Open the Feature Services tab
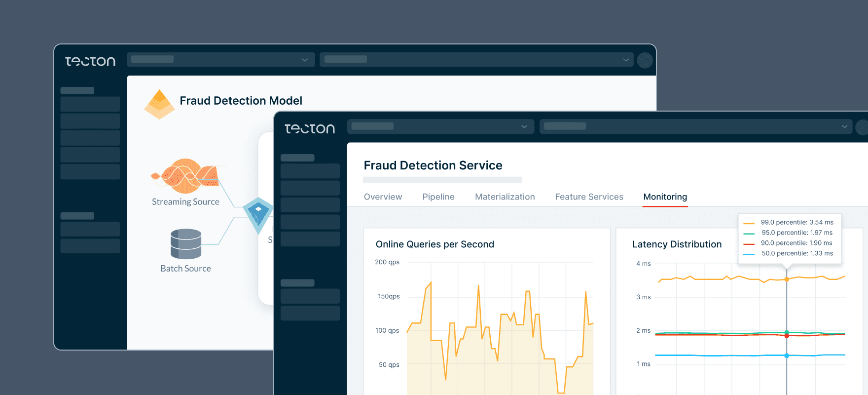The height and width of the screenshot is (395, 868). (589, 197)
